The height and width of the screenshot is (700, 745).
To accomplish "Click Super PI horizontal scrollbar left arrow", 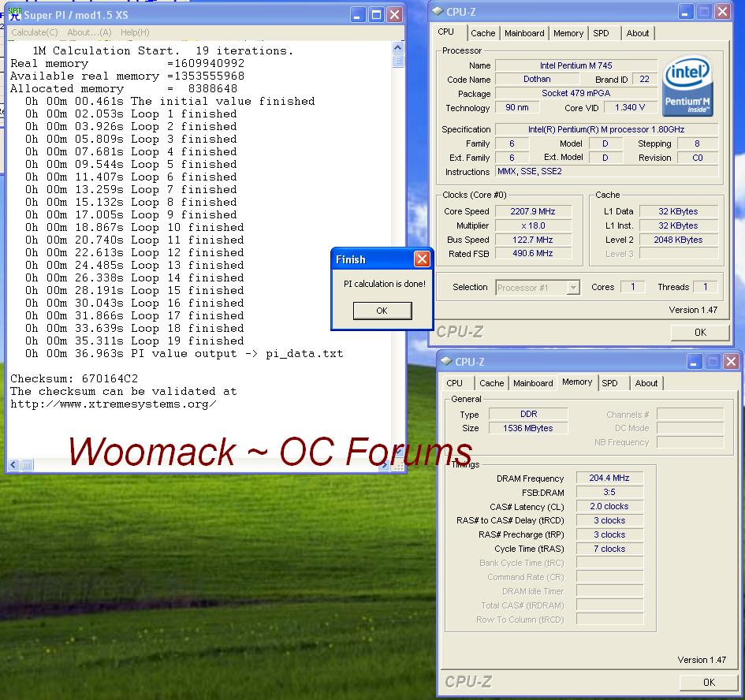I will pyautogui.click(x=13, y=465).
